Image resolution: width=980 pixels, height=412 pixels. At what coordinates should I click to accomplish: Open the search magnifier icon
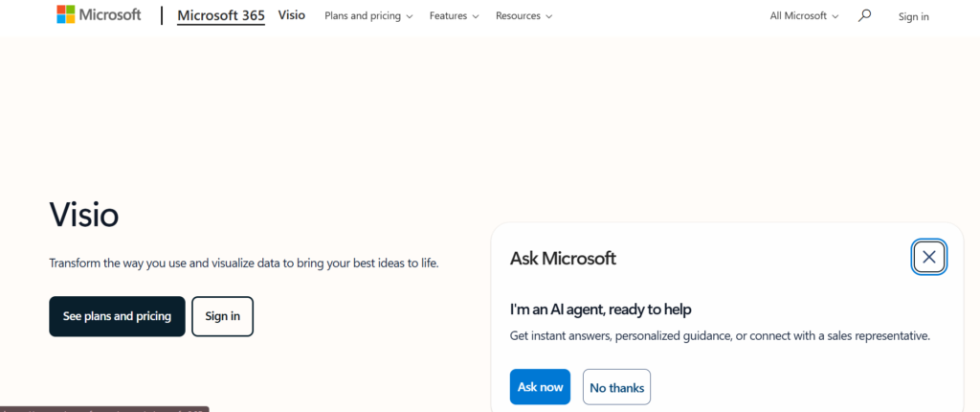point(865,15)
